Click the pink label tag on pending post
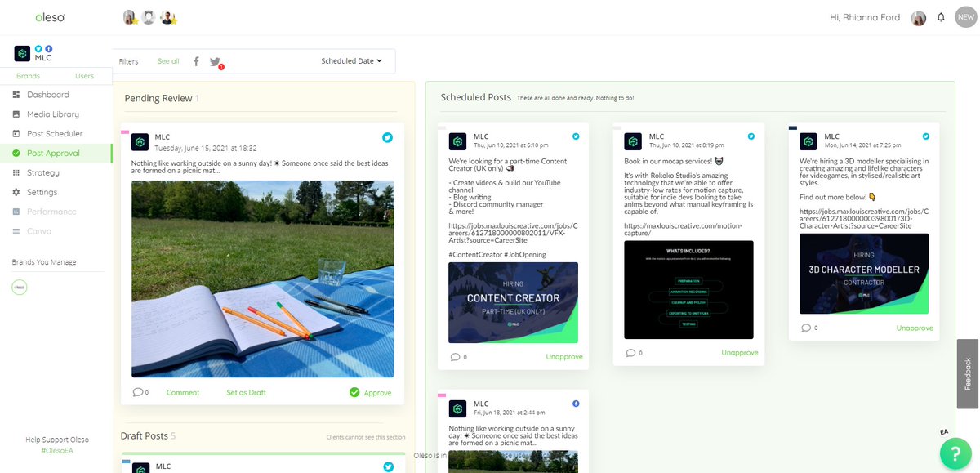 point(125,132)
